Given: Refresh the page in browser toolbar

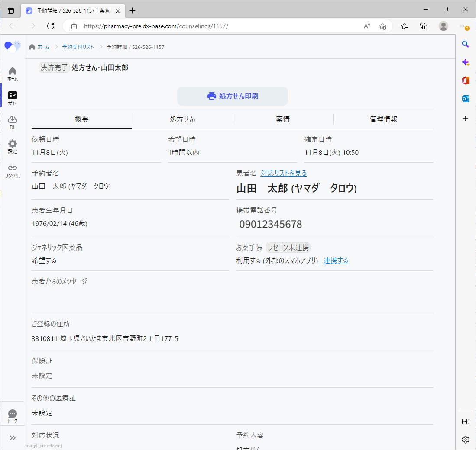Looking at the screenshot, I should 51,26.
